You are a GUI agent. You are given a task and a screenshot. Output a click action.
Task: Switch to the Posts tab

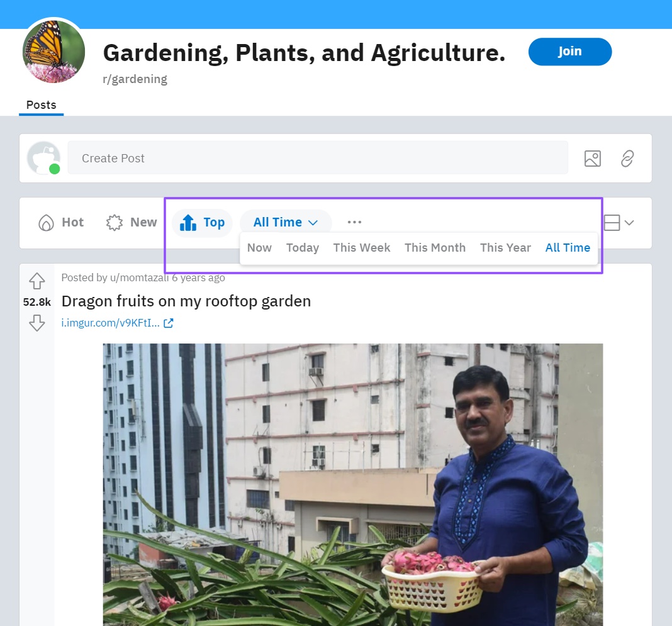coord(41,104)
